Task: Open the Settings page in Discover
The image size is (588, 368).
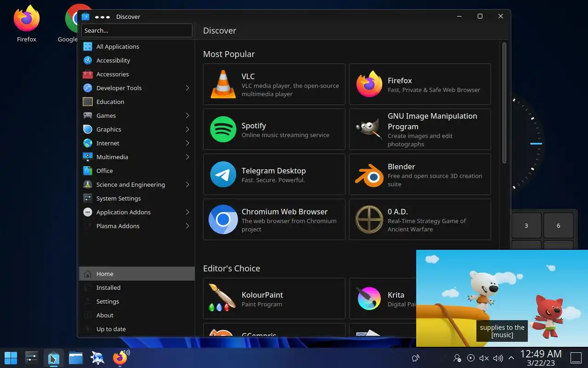Action: click(x=137, y=301)
